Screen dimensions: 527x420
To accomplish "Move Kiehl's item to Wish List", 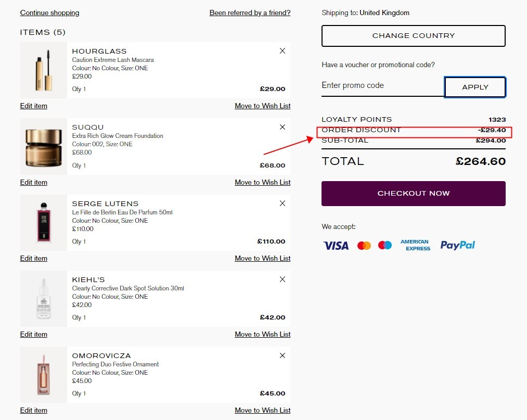I will 263,334.
